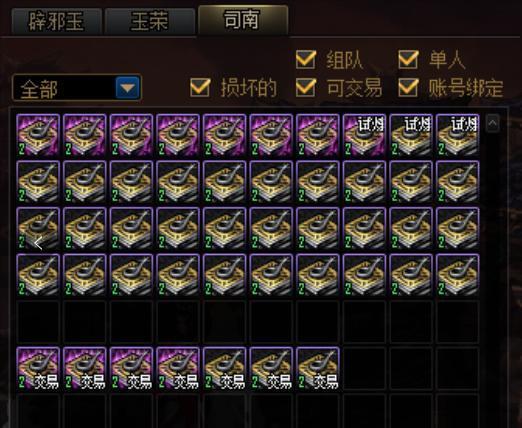Select the 司南 tab
This screenshot has height=428, width=522.
tap(243, 20)
